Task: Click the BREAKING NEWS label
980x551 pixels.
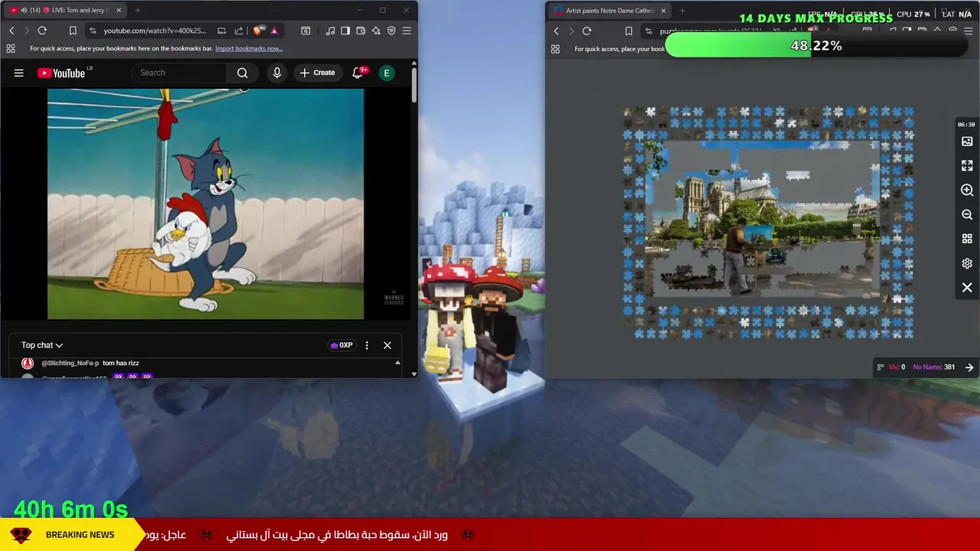Action: pyautogui.click(x=80, y=535)
